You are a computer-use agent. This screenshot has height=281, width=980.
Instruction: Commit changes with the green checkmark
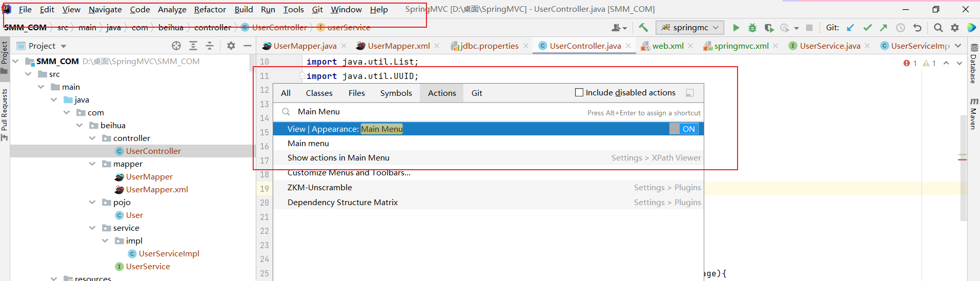point(867,28)
